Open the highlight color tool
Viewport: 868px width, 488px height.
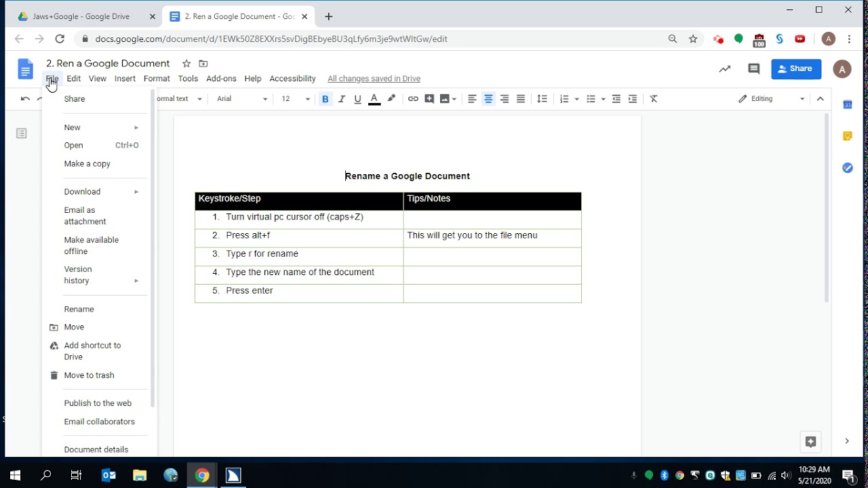(391, 99)
